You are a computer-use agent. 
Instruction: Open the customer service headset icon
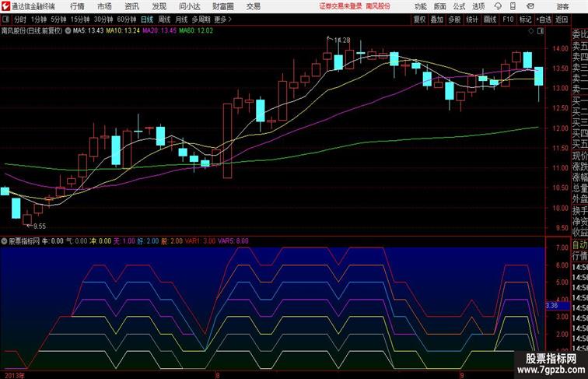[x=498, y=6]
